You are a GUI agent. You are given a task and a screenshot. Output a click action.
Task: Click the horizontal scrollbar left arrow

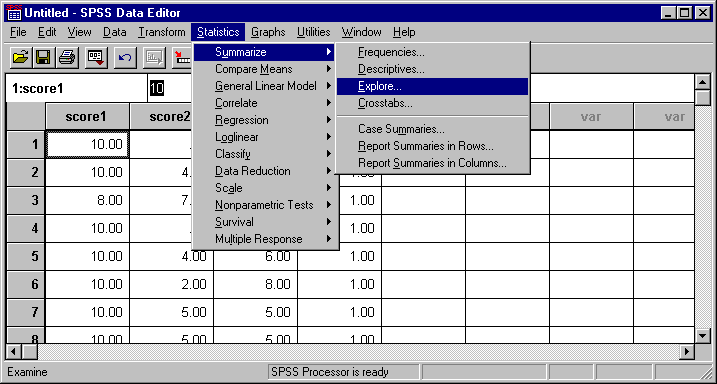(x=14, y=352)
